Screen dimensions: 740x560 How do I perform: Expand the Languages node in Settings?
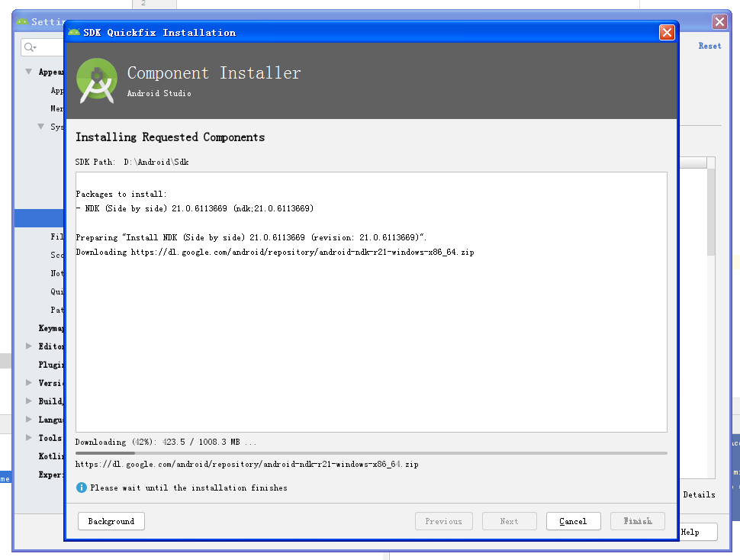point(29,420)
